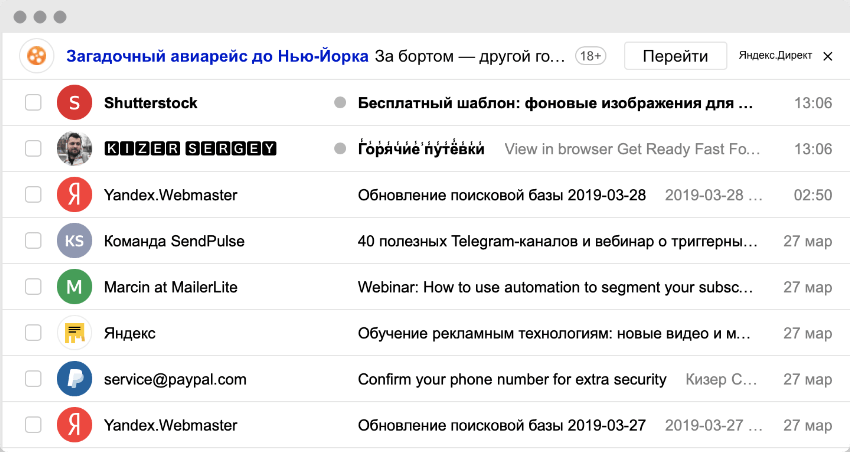Click the 02:50 timestamp
Viewport: 850px width, 452px height.
pos(813,195)
